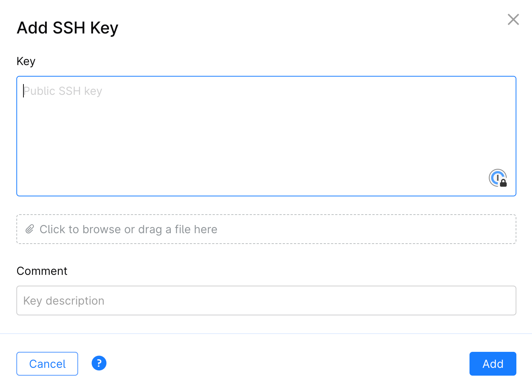Click the Key field label

tap(26, 61)
